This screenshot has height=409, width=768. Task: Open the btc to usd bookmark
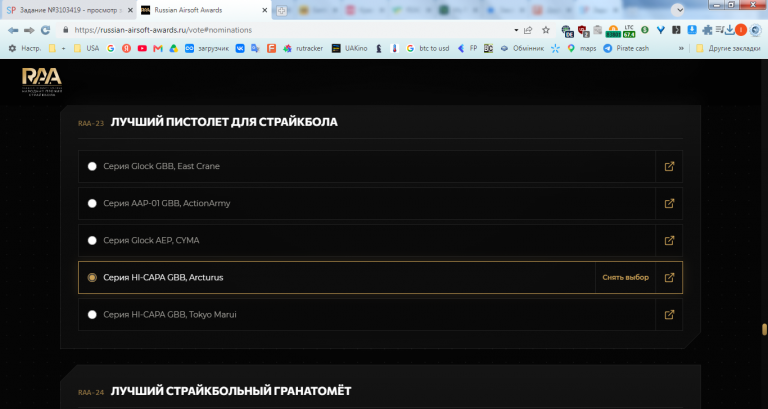(x=428, y=48)
